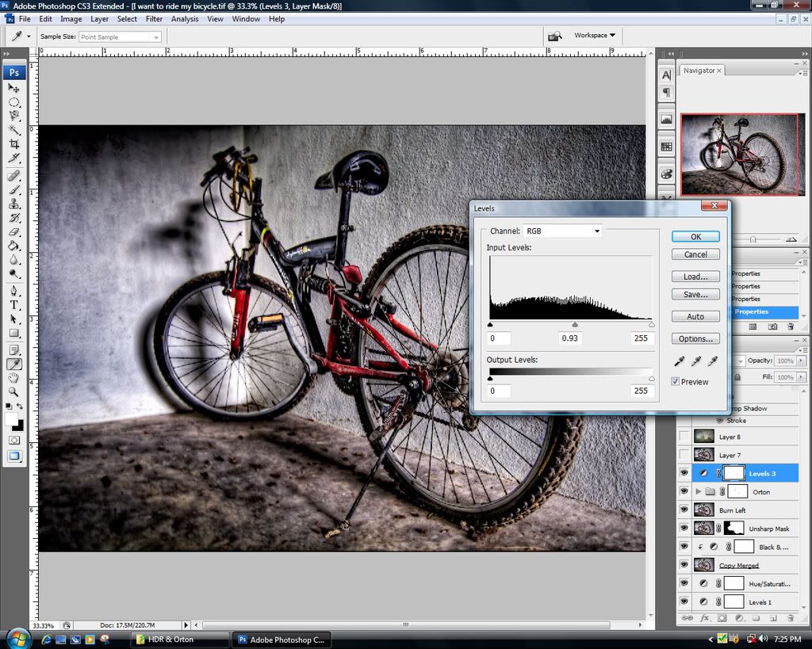Click the midtone gamma input slider

pos(575,324)
